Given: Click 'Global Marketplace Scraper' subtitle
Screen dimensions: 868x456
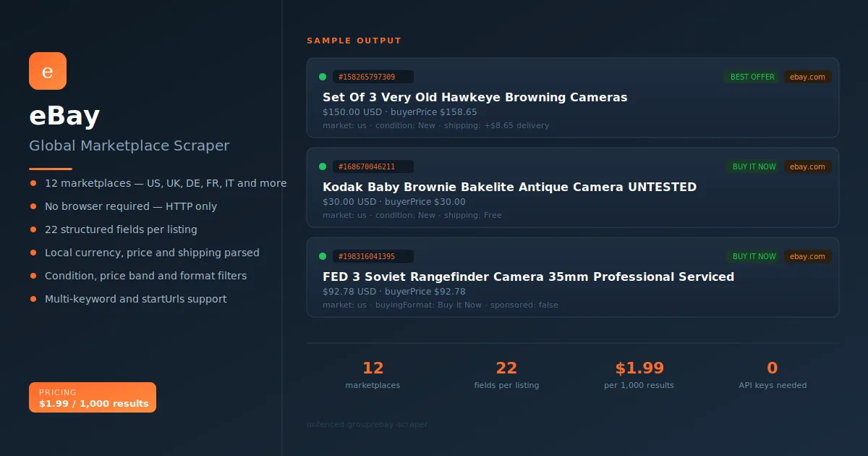Looking at the screenshot, I should click(x=129, y=145).
